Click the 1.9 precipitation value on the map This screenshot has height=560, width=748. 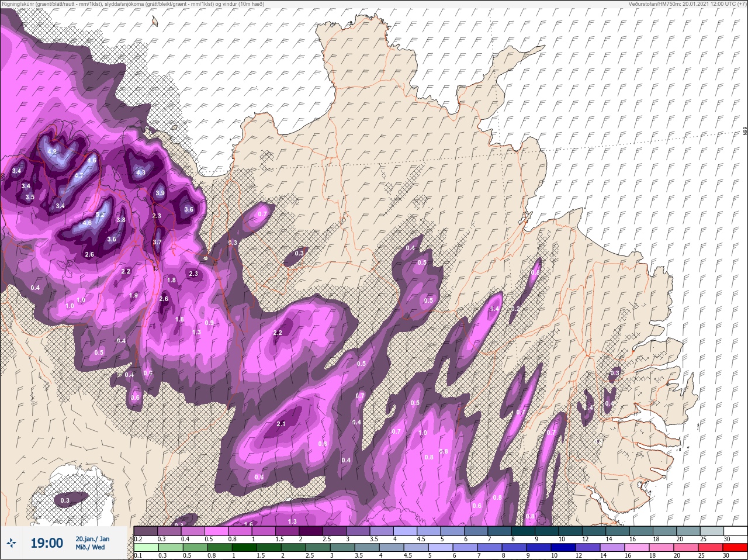(133, 296)
